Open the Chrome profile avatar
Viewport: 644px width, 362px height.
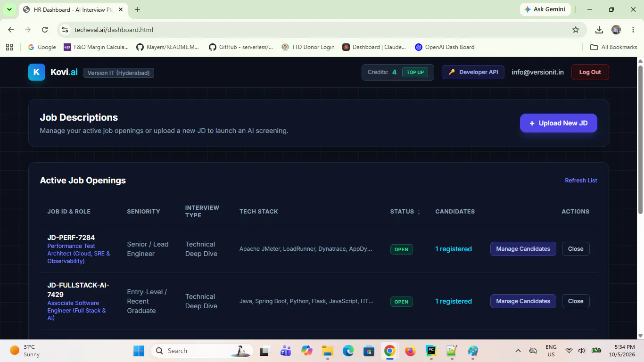point(616,30)
